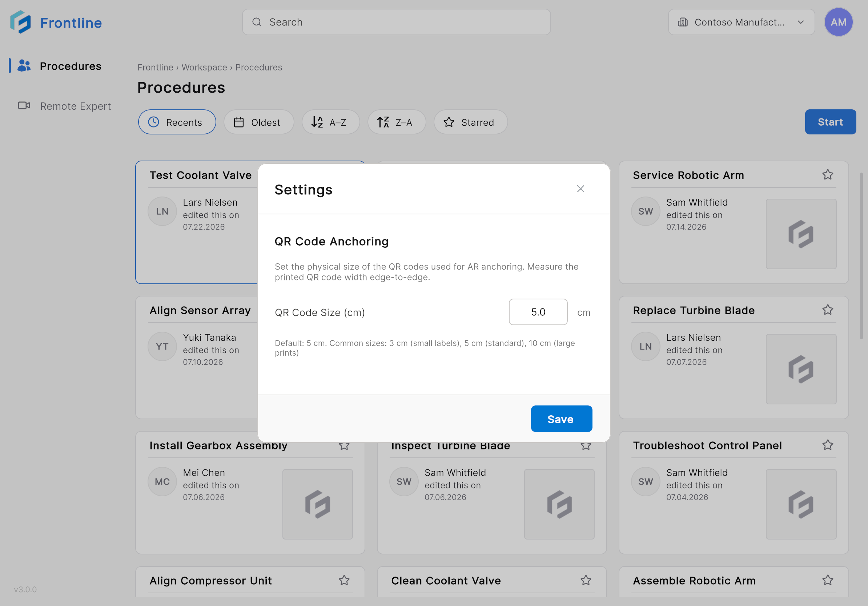The height and width of the screenshot is (606, 868).
Task: Click the Procedures people icon in sidebar
Action: (x=24, y=66)
